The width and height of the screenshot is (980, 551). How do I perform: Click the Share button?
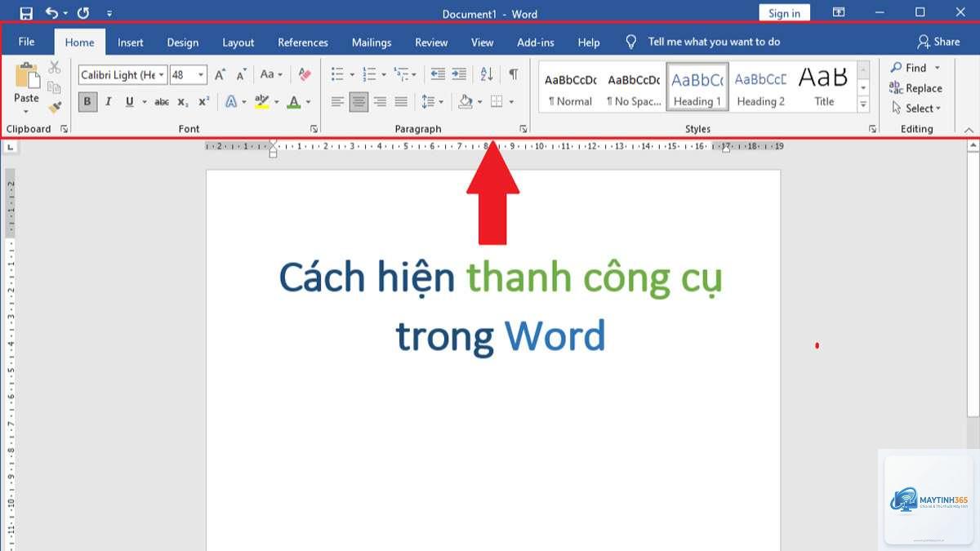point(938,42)
